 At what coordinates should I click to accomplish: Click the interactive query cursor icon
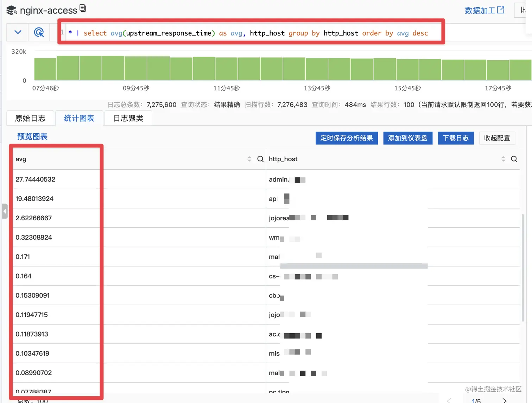pos(39,32)
